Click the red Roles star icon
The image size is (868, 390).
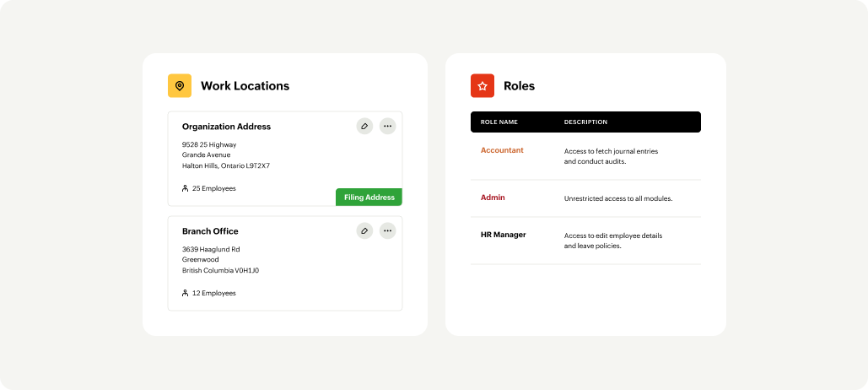483,86
